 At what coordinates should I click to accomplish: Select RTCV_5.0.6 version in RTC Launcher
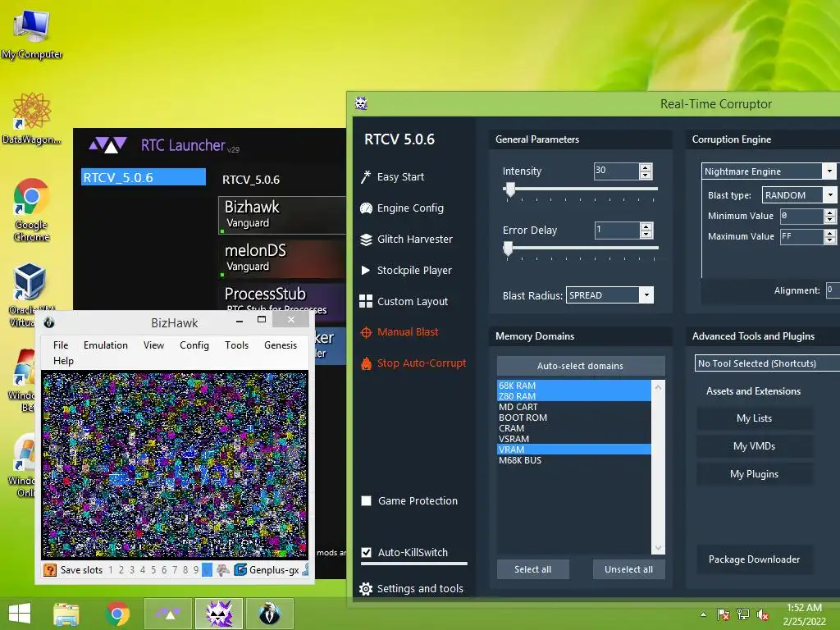click(x=144, y=177)
